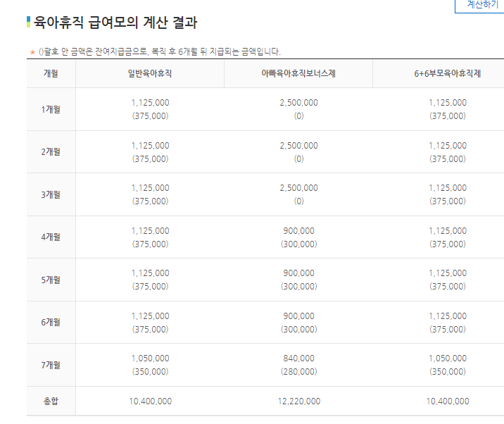Click the 개월 column header
This screenshot has width=504, height=424.
click(51, 73)
